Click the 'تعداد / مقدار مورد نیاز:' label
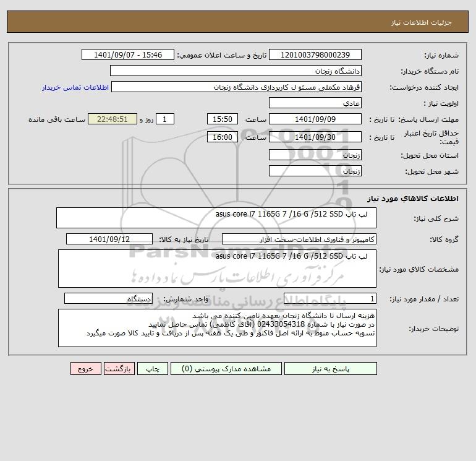The height and width of the screenshot is (461, 476). click(x=424, y=299)
